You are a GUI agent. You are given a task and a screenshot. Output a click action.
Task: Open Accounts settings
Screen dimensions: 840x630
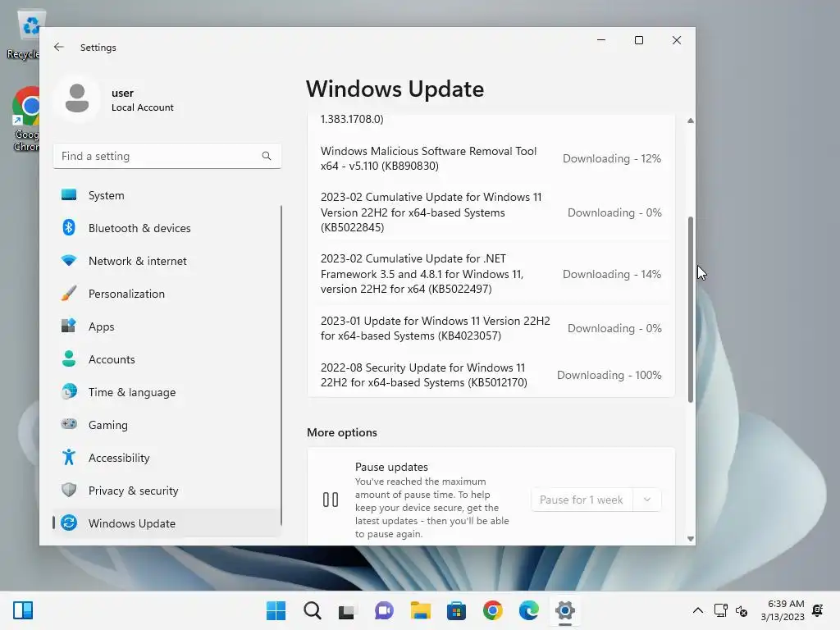tap(167, 359)
